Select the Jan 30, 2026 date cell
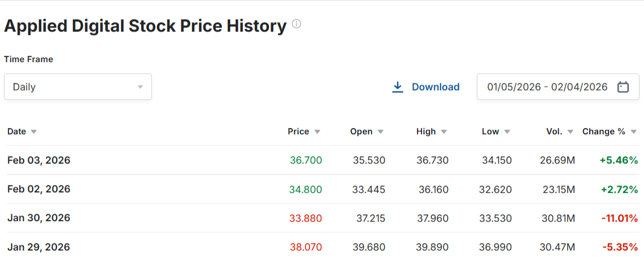 pos(38,218)
